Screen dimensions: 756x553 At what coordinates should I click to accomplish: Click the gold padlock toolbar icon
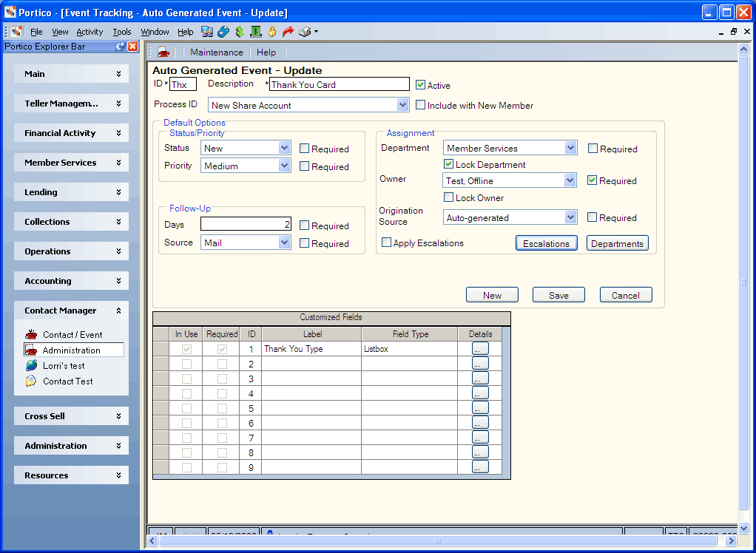point(272,32)
